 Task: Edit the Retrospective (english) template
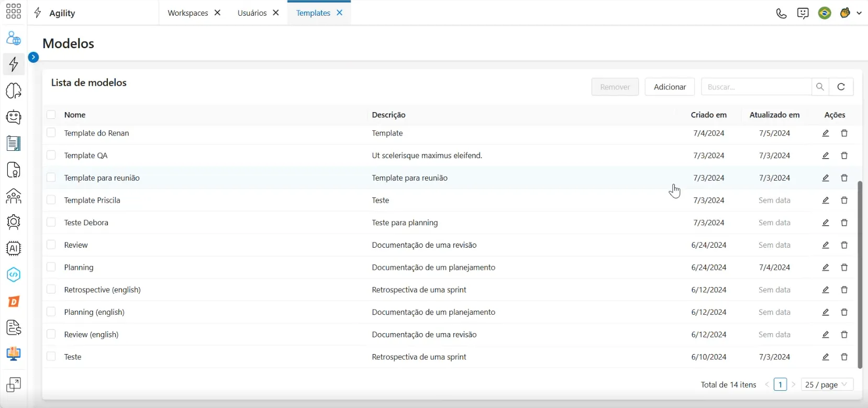(826, 290)
